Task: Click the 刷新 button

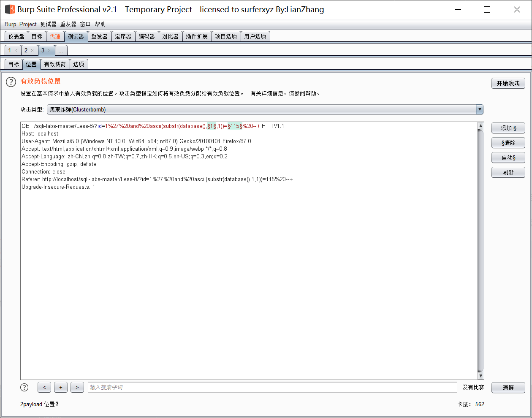Action: coord(508,172)
